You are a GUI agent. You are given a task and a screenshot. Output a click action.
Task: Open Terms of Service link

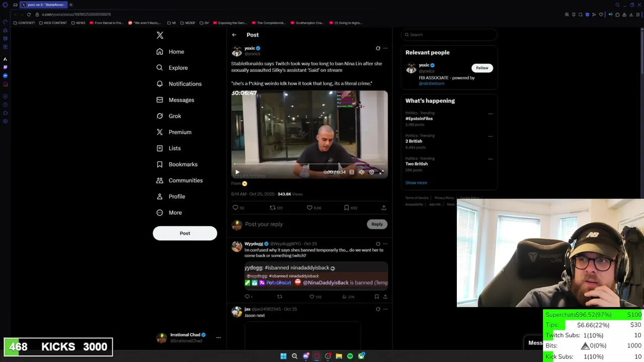417,198
